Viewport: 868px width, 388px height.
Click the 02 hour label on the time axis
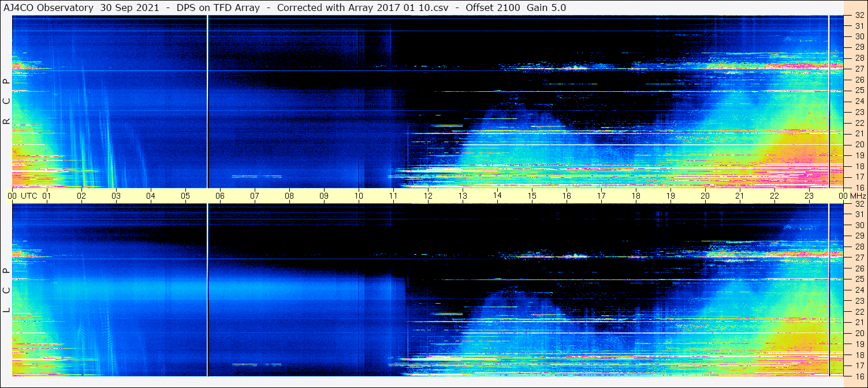(81, 196)
